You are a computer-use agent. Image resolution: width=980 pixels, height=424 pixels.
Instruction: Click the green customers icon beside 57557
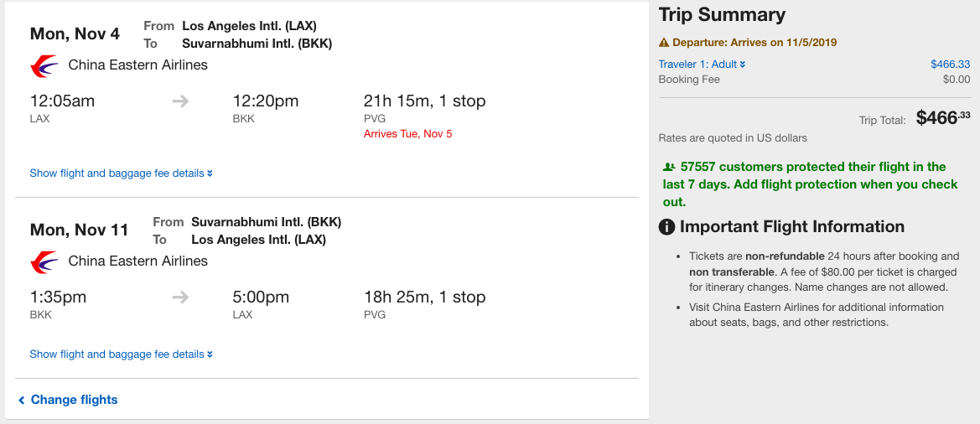click(x=668, y=167)
